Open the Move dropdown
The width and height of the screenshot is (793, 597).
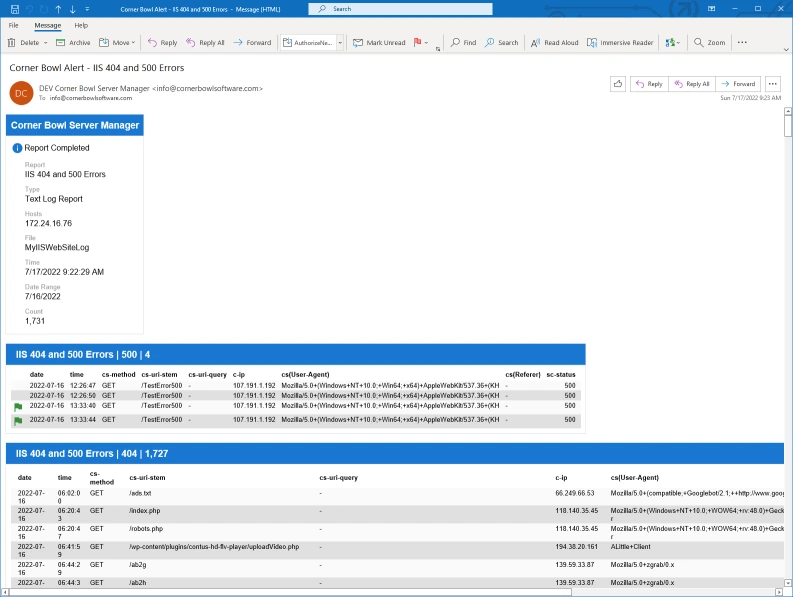click(117, 42)
